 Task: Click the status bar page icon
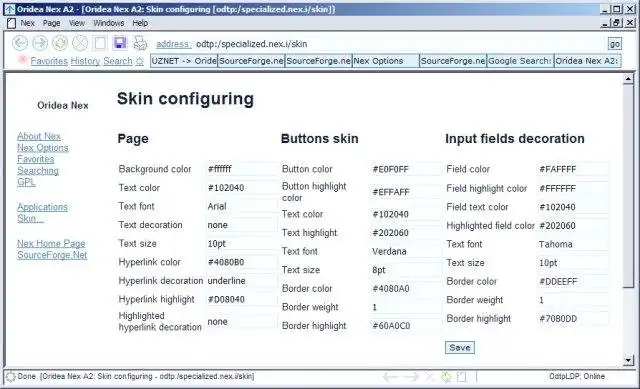click(x=461, y=376)
